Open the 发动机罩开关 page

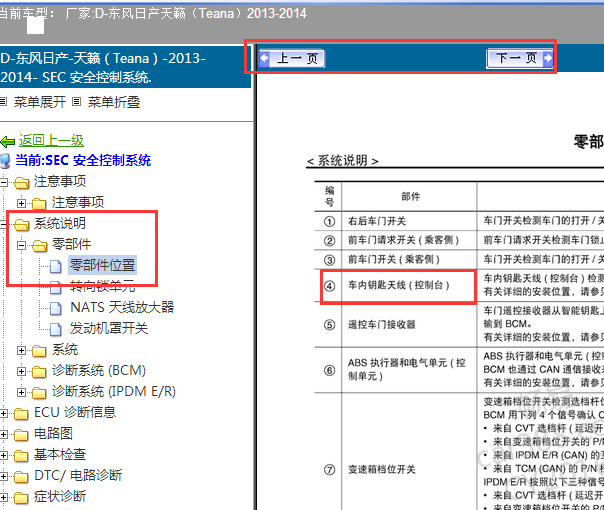(109, 328)
